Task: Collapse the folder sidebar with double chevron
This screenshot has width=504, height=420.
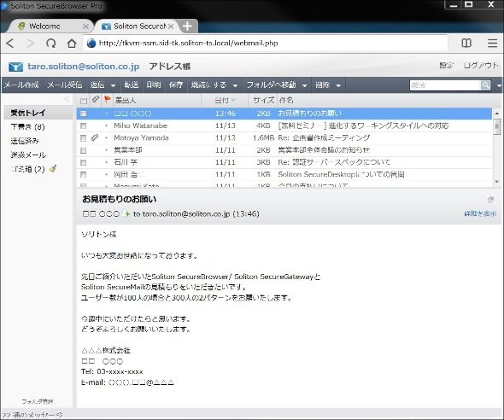Action: (x=67, y=99)
